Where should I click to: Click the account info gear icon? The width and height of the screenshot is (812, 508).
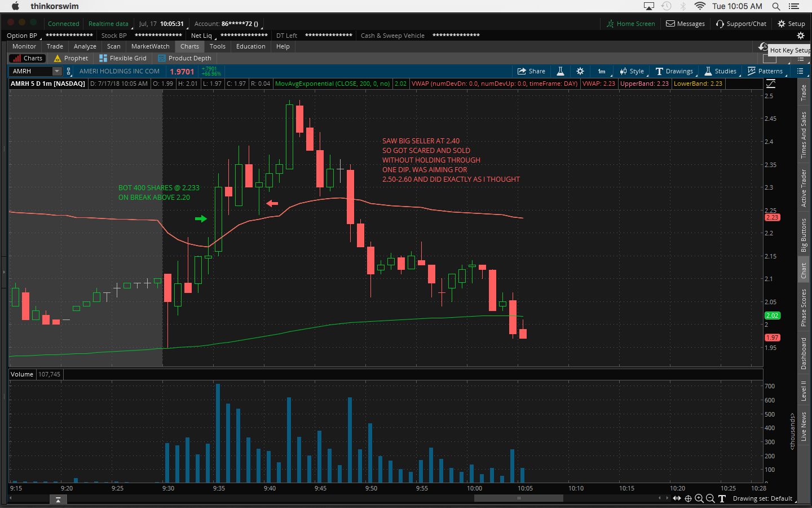pos(800,36)
